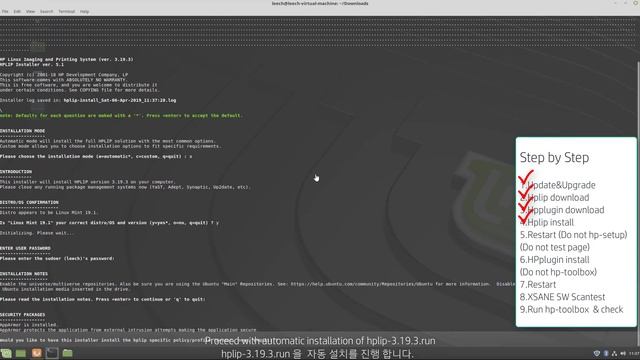Viewport: 640px width, 360px height.
Task: Click the volume tray icon
Action: pos(623,353)
